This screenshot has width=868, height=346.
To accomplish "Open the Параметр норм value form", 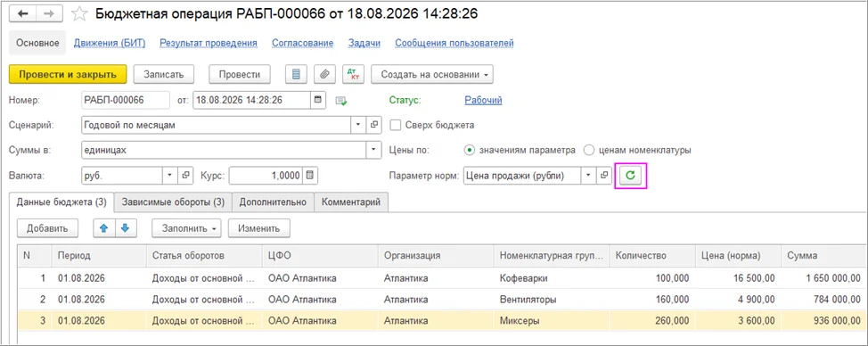I will coord(604,176).
